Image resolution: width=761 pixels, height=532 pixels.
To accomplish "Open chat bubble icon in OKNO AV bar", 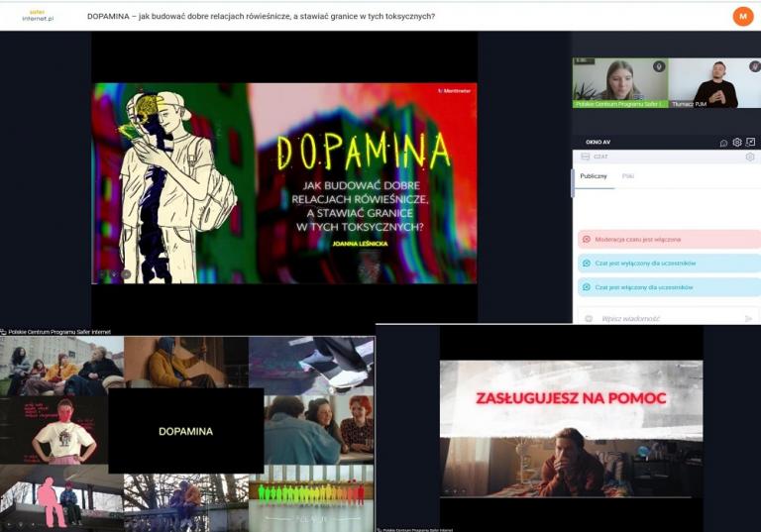I will 723,143.
